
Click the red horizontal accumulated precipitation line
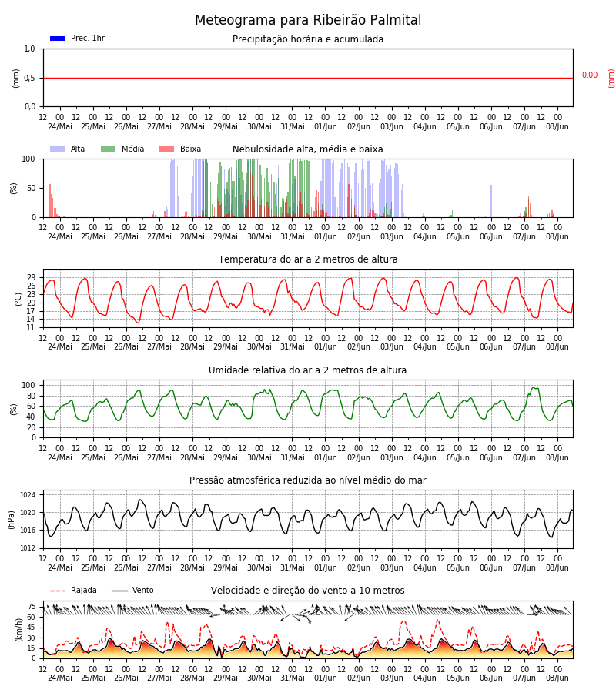308,79
